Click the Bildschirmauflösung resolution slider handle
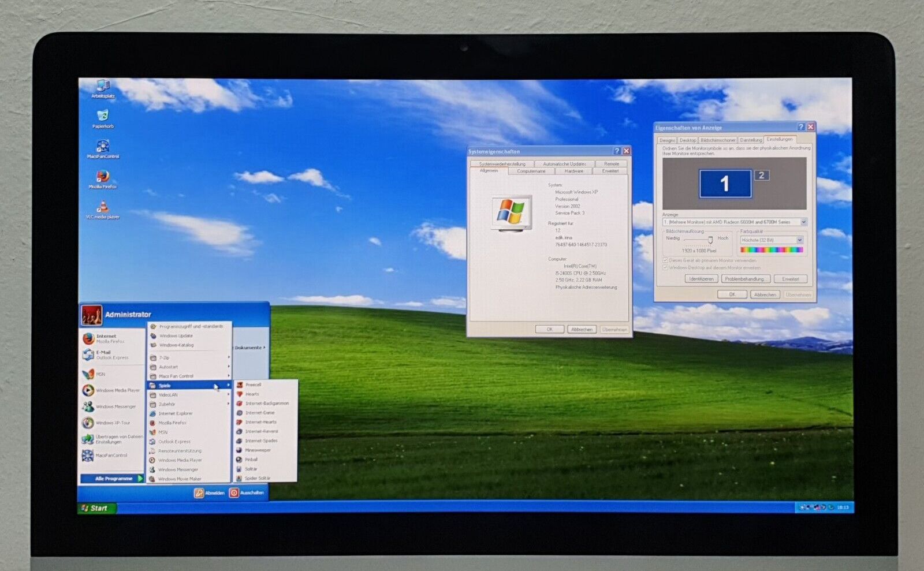The width and height of the screenshot is (924, 571). [x=710, y=240]
